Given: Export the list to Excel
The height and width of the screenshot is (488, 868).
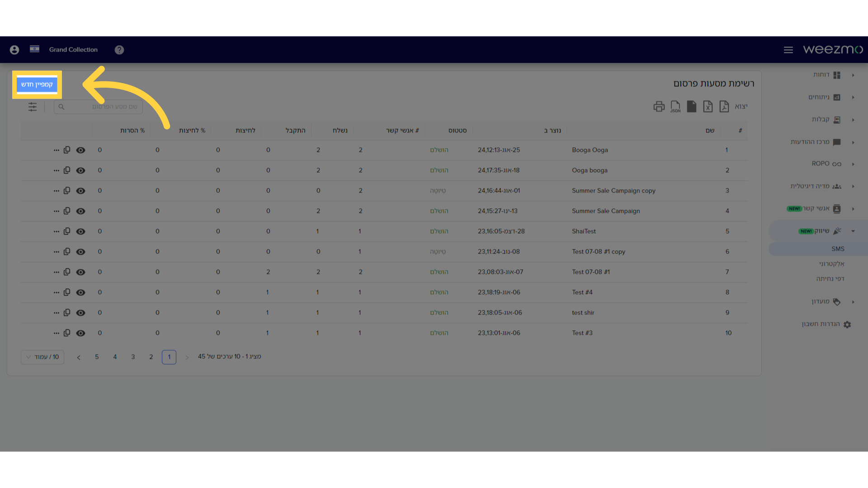Looking at the screenshot, I should coord(708,107).
